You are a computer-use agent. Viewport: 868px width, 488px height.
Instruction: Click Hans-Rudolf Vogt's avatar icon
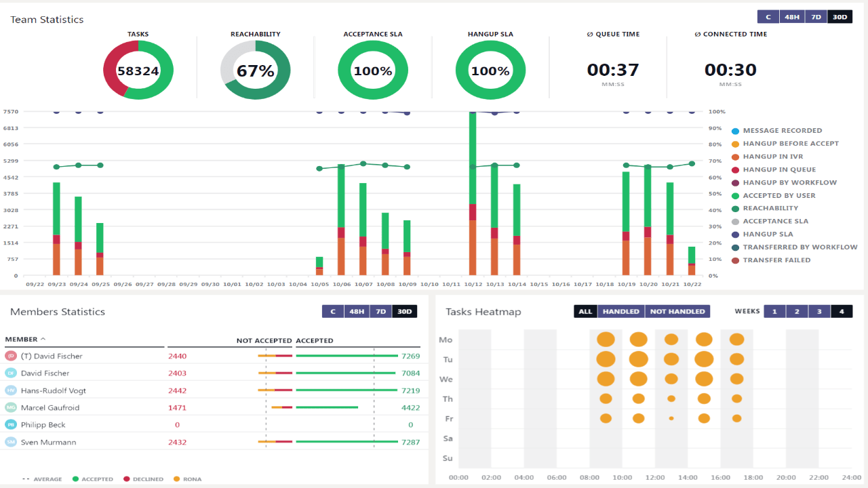point(11,390)
